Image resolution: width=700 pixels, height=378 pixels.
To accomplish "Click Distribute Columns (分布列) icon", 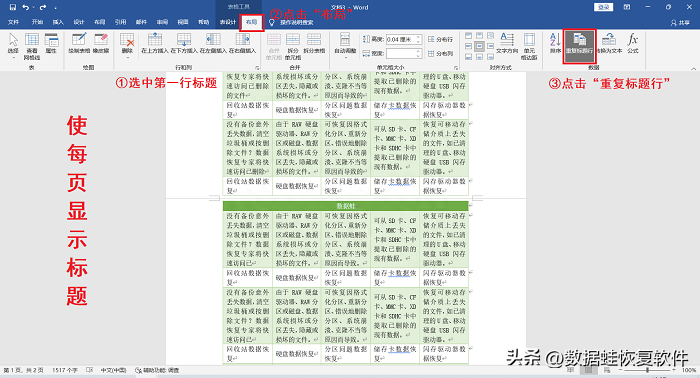I will pos(440,54).
